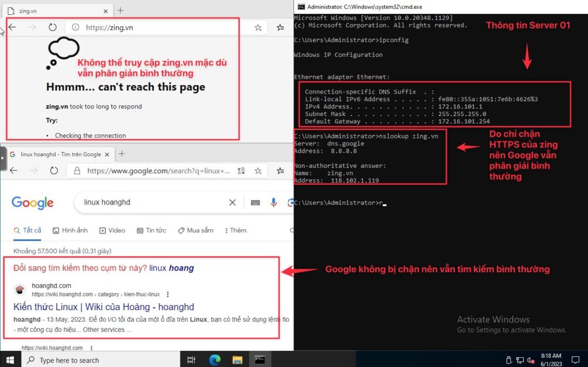Image resolution: width=588 pixels, height=367 pixels.
Task: Open options dots beside lower wiki.hoanghd.com URL
Action: coord(91,348)
